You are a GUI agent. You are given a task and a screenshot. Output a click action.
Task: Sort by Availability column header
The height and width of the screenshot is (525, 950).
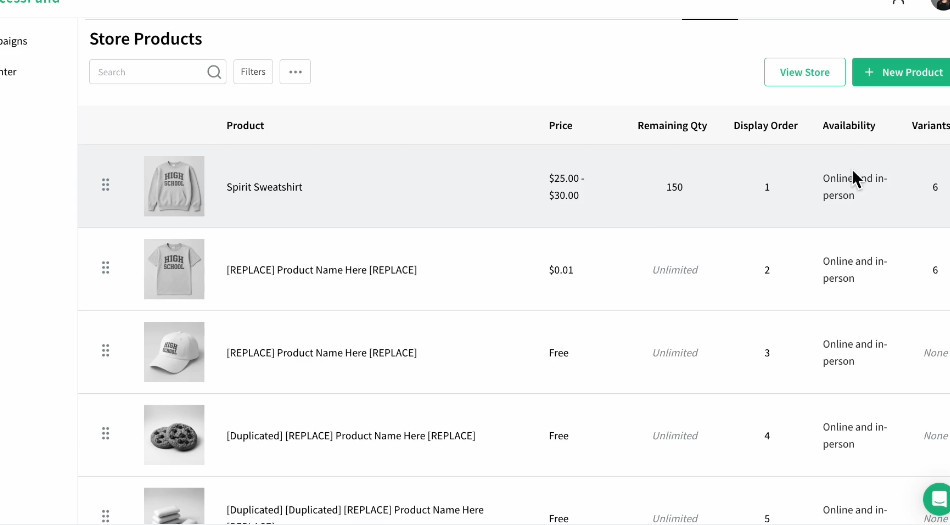(849, 125)
